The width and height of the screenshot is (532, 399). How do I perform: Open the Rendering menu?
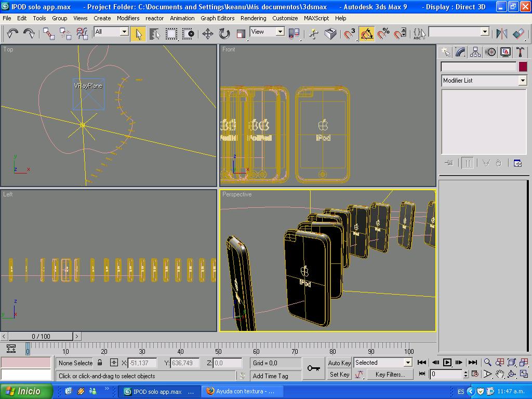(253, 18)
